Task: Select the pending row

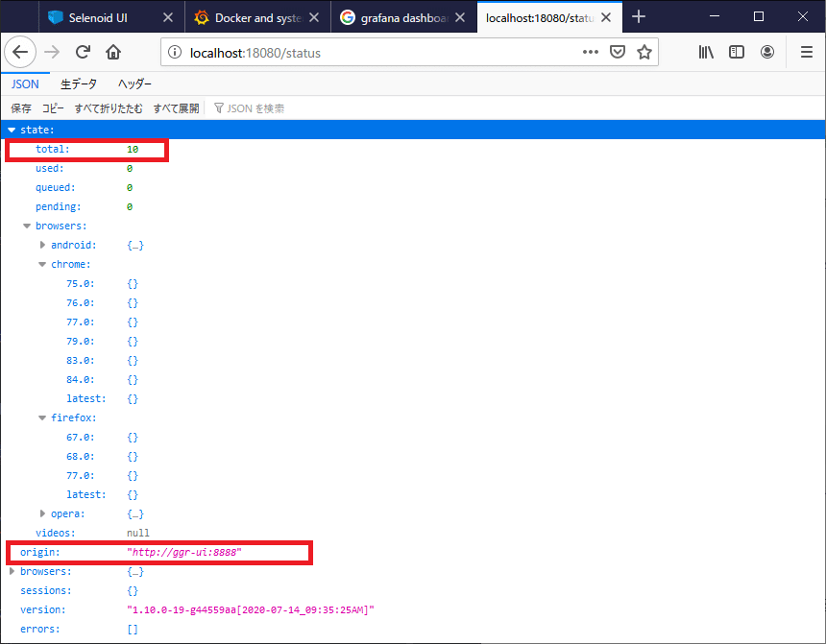Action: [x=413, y=207]
